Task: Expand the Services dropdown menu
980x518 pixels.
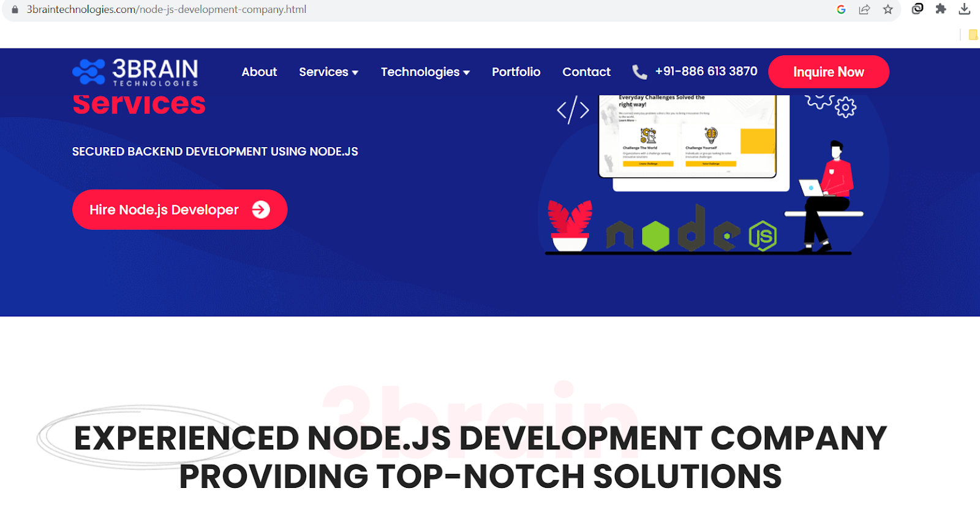Action: [x=329, y=72]
